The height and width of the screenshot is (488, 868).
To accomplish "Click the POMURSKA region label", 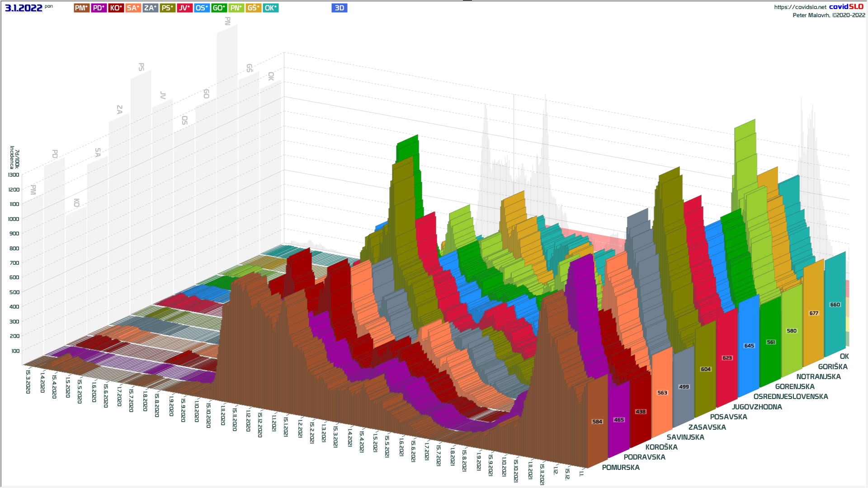I will point(621,467).
